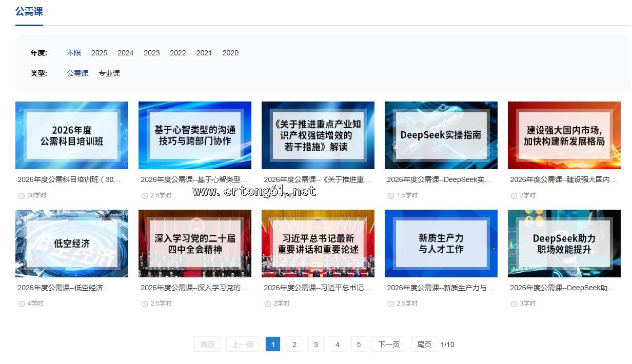632x364 pixels.
Task: Go to page 3 of results
Action: click(316, 345)
